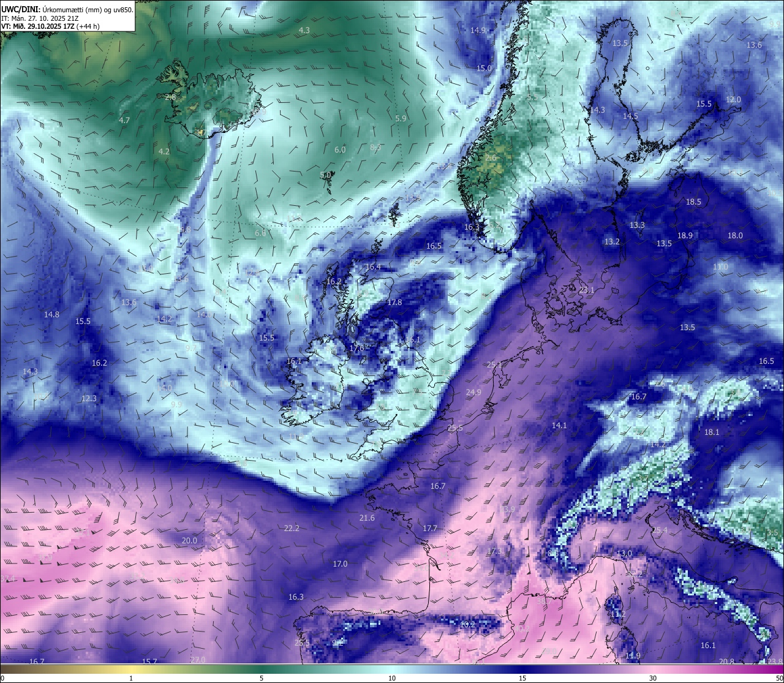Screen dimensions: 784x683
Task: Click the value '24.9' over the southern North Sea
Action: click(x=473, y=393)
